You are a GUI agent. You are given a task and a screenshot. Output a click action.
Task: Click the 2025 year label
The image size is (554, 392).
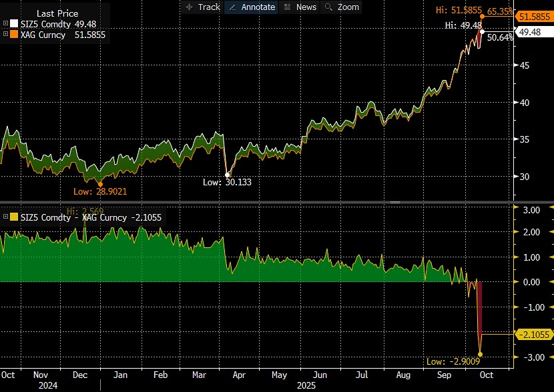tap(306, 385)
